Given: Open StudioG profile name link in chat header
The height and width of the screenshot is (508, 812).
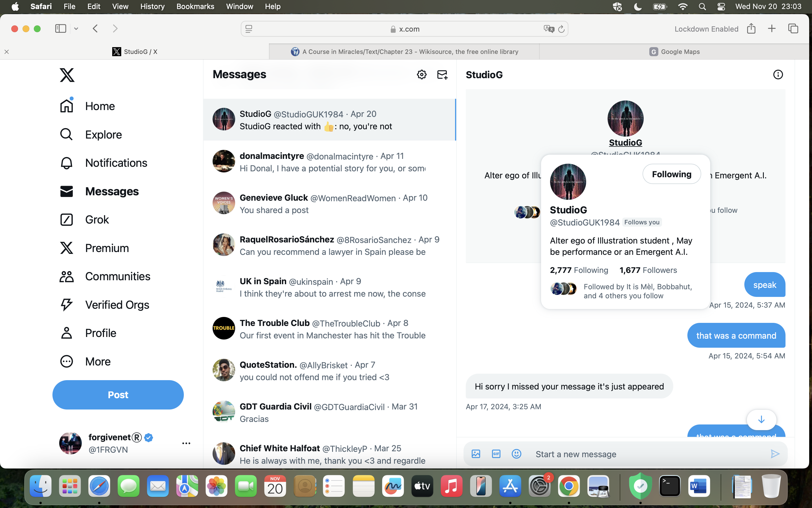Looking at the screenshot, I should [x=625, y=143].
